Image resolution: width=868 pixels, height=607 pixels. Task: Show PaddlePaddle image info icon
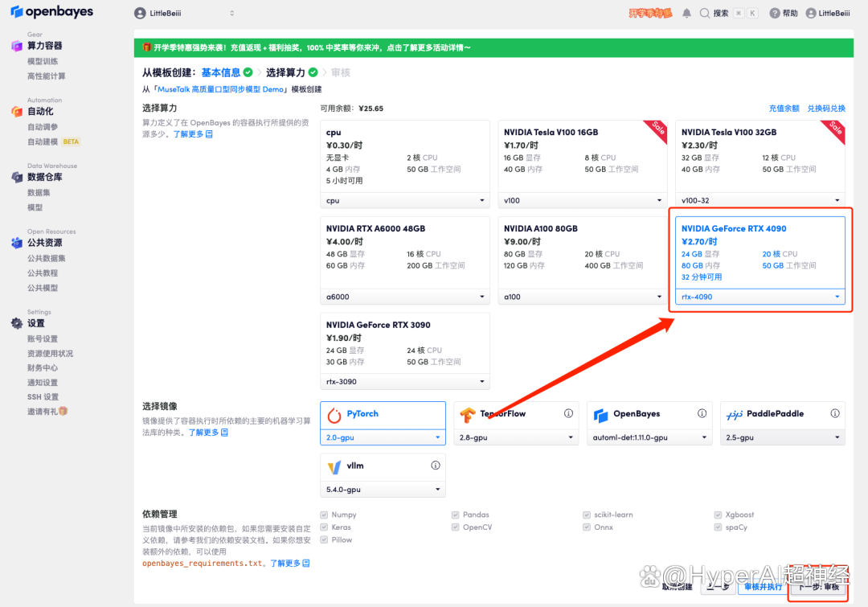tap(835, 414)
